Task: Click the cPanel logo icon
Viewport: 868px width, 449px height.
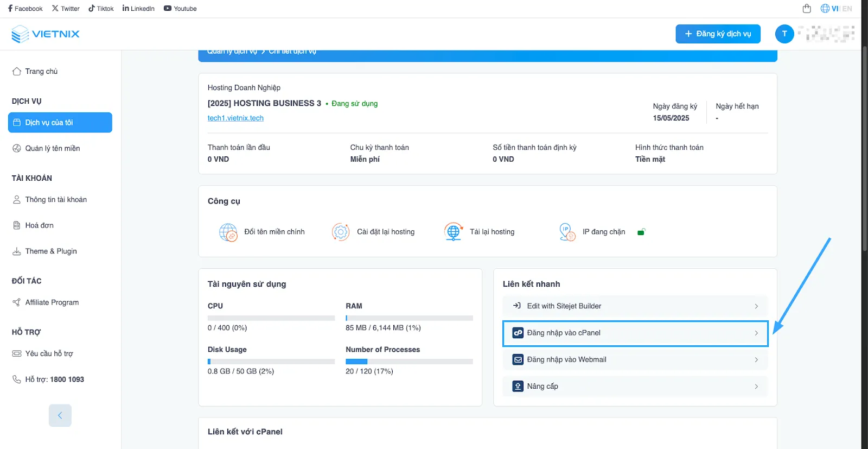Action: coord(518,333)
